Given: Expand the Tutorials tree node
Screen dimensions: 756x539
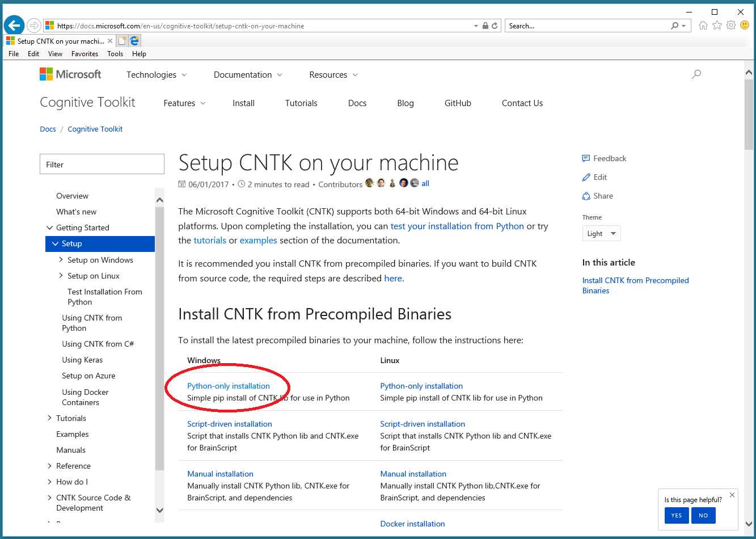Looking at the screenshot, I should [x=49, y=418].
